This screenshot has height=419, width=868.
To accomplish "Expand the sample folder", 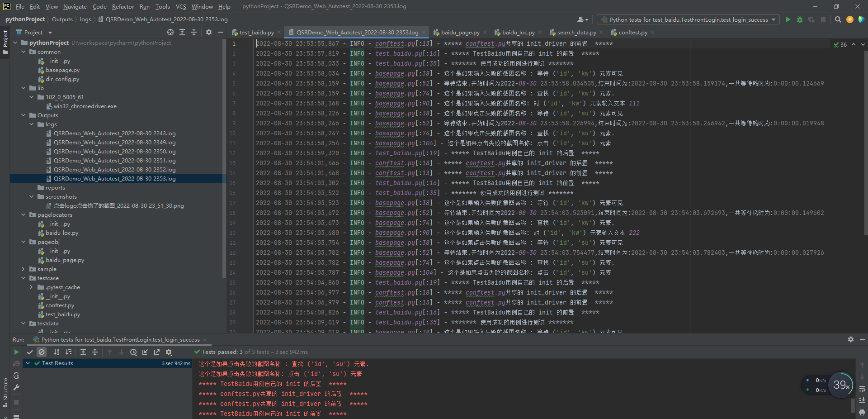I will (x=24, y=269).
